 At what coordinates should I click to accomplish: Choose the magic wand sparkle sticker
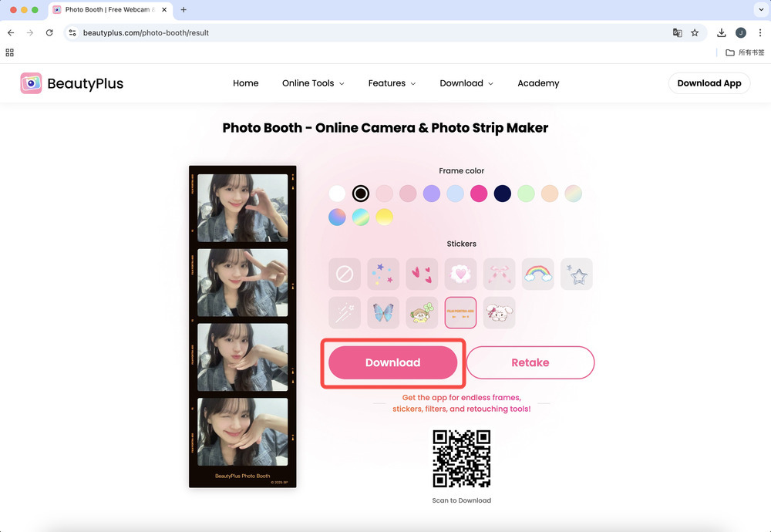click(345, 312)
